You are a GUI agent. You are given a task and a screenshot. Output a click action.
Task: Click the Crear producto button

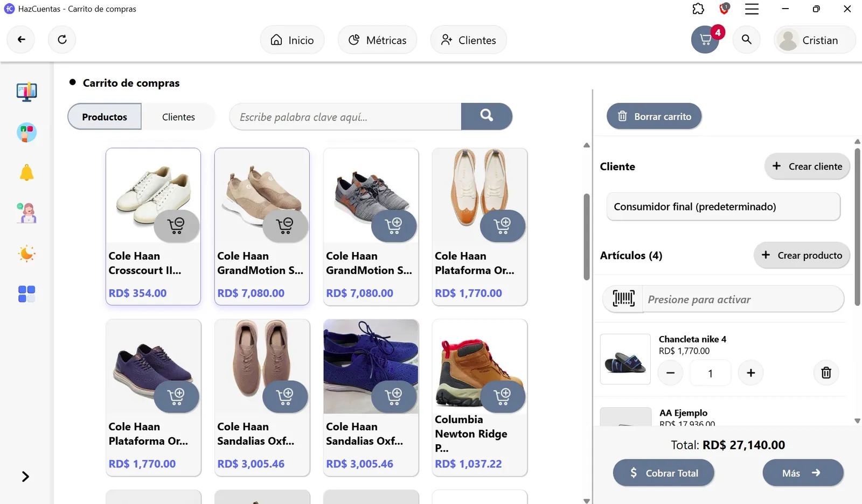pos(802,255)
